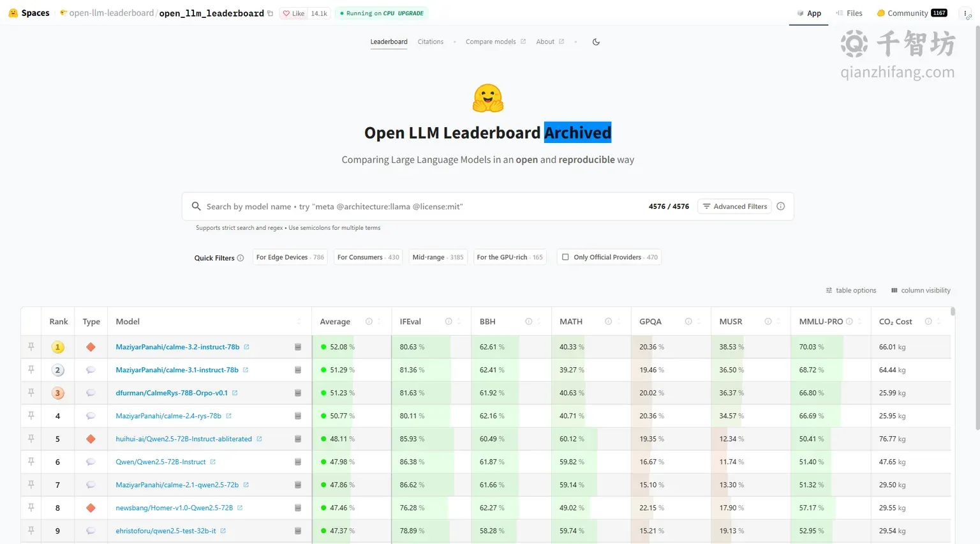Open the Compare models tab
Viewport: 980px width, 544px height.
click(x=496, y=42)
